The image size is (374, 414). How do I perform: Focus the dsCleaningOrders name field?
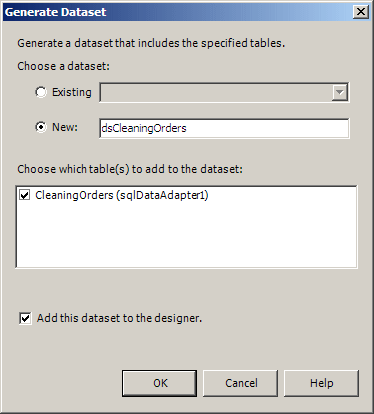tap(224, 128)
